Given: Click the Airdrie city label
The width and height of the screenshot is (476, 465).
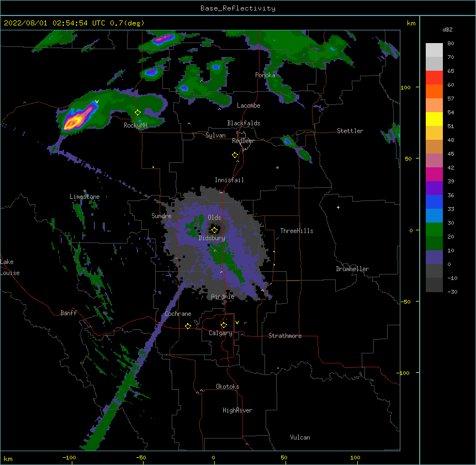Looking at the screenshot, I should click(x=223, y=297).
